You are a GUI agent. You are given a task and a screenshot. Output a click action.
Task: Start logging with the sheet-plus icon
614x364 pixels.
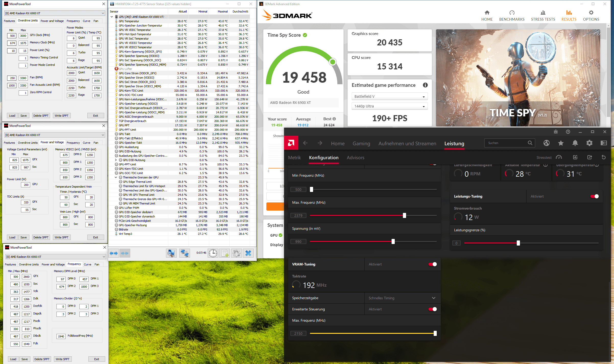pos(225,253)
